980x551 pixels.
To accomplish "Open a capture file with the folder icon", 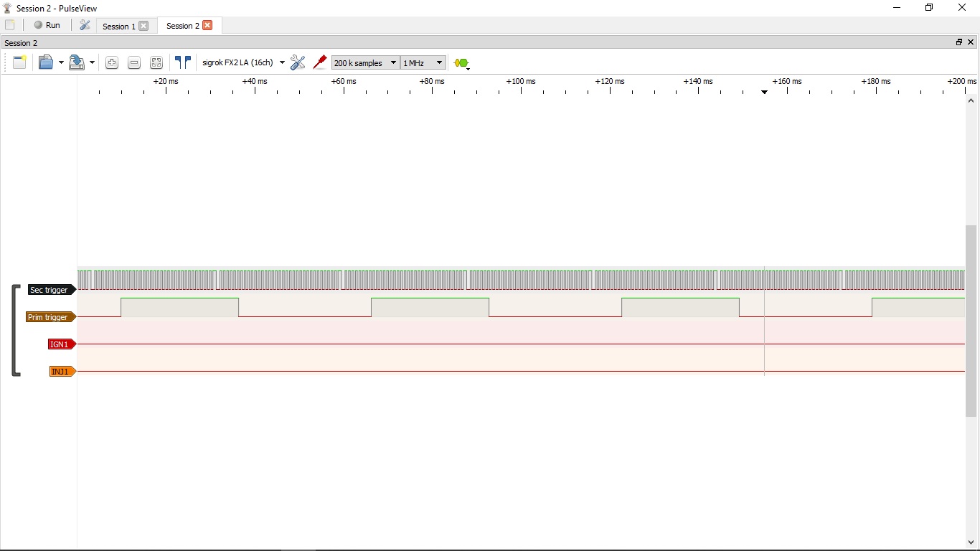I will (x=46, y=62).
